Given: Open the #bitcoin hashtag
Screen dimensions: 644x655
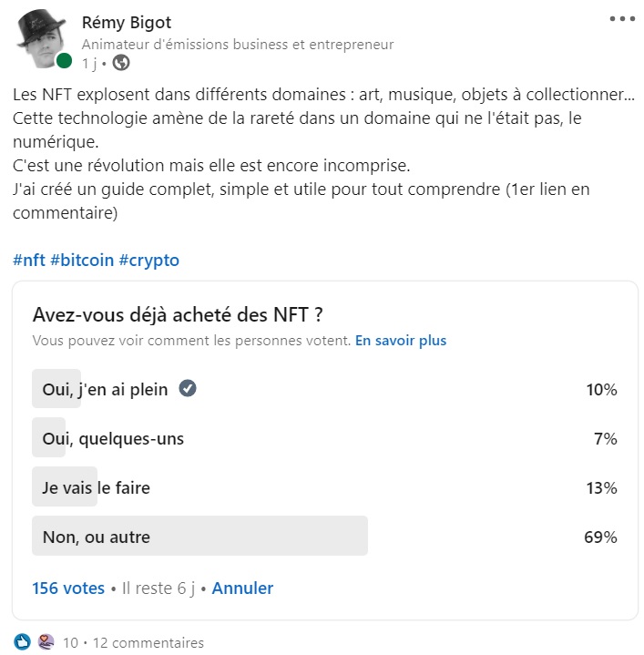Looking at the screenshot, I should click(82, 260).
